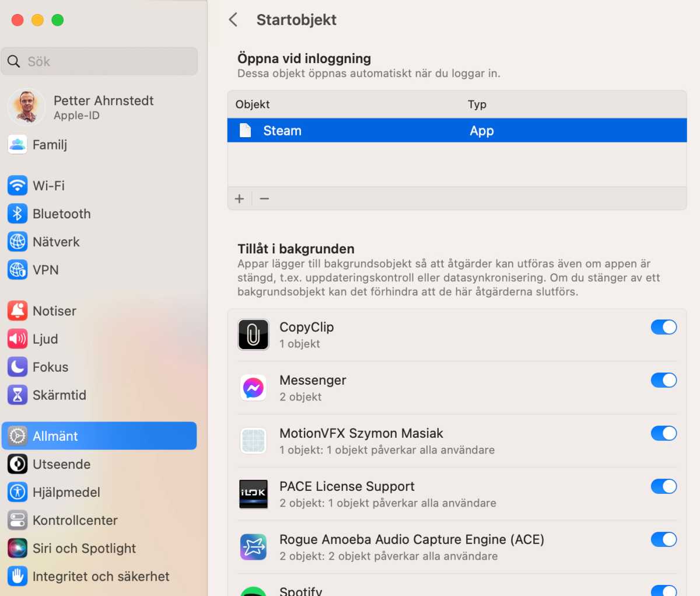Open Skärmtid pane label
This screenshot has width=700, height=596.
coord(60,395)
